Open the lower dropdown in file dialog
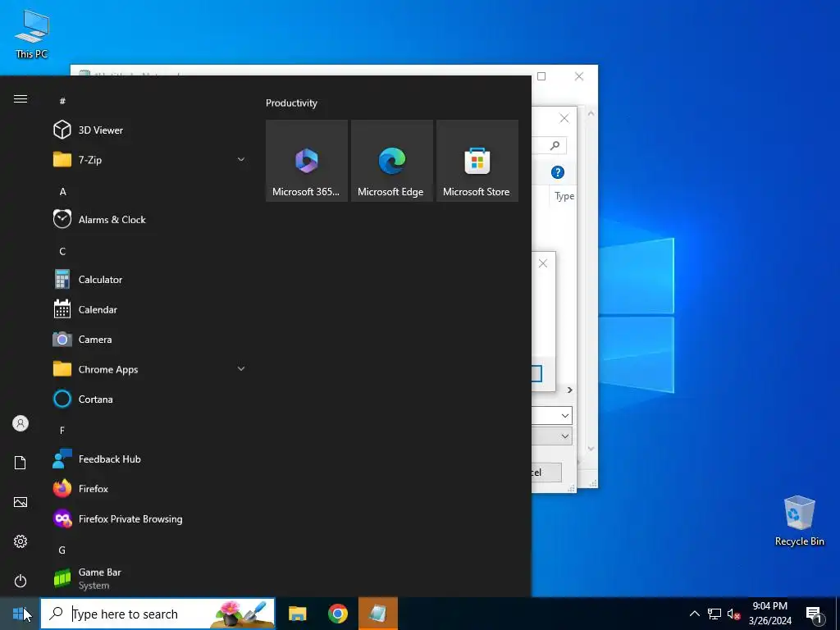840x630 pixels. (x=564, y=436)
